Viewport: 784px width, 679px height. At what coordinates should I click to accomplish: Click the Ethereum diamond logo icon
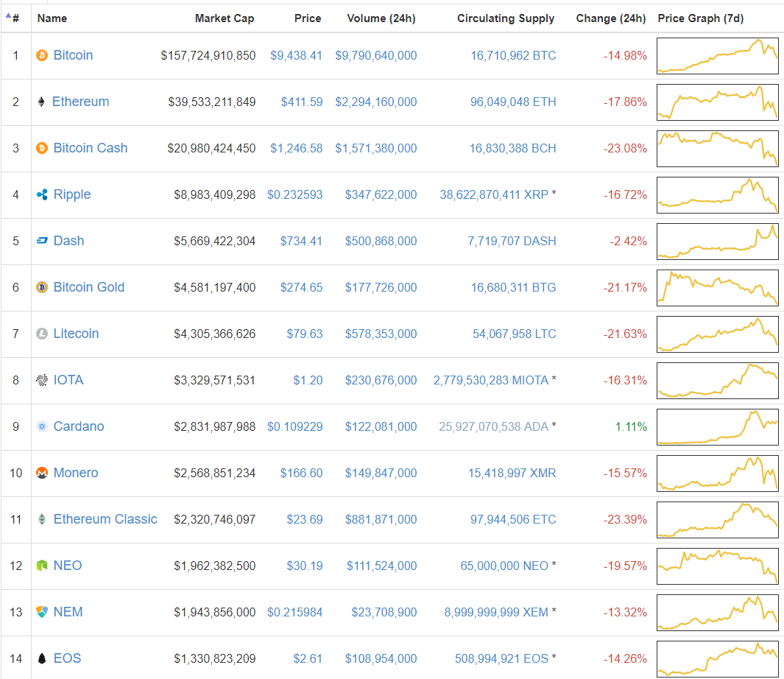(41, 102)
